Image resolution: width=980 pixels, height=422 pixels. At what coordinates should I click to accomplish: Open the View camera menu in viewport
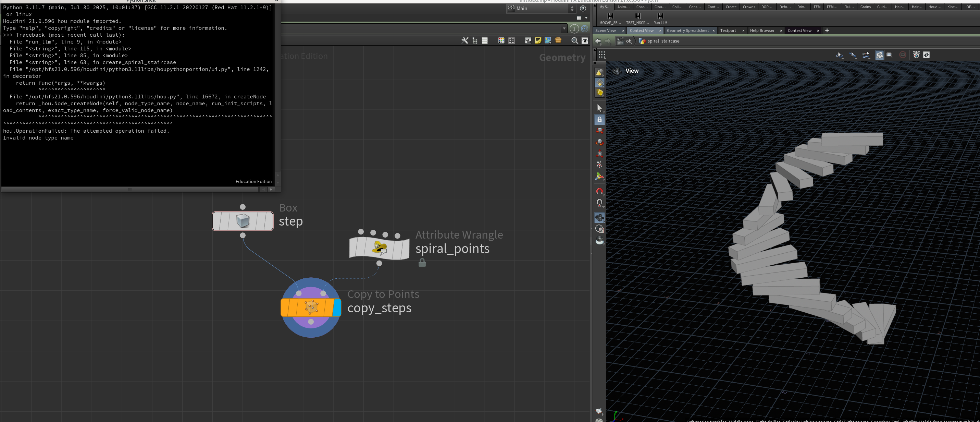point(632,71)
